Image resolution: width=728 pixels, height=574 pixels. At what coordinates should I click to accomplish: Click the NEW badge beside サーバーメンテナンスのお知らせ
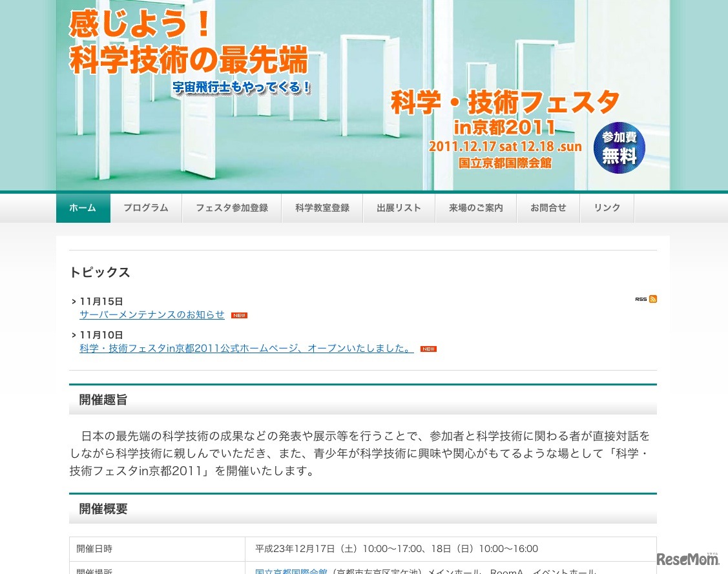(239, 315)
